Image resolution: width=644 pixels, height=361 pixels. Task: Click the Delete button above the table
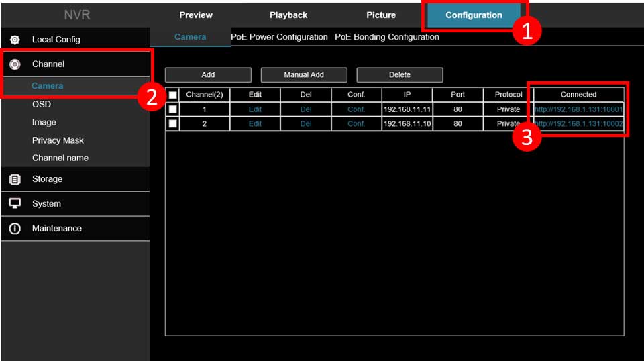point(399,75)
